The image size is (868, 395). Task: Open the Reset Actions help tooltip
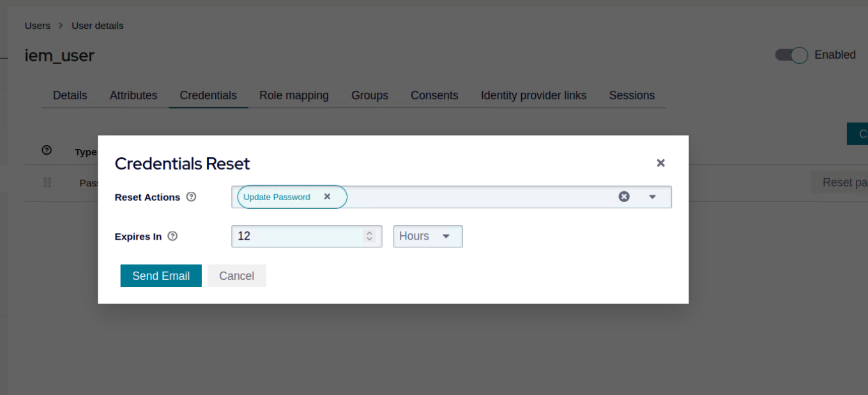pyautogui.click(x=191, y=197)
